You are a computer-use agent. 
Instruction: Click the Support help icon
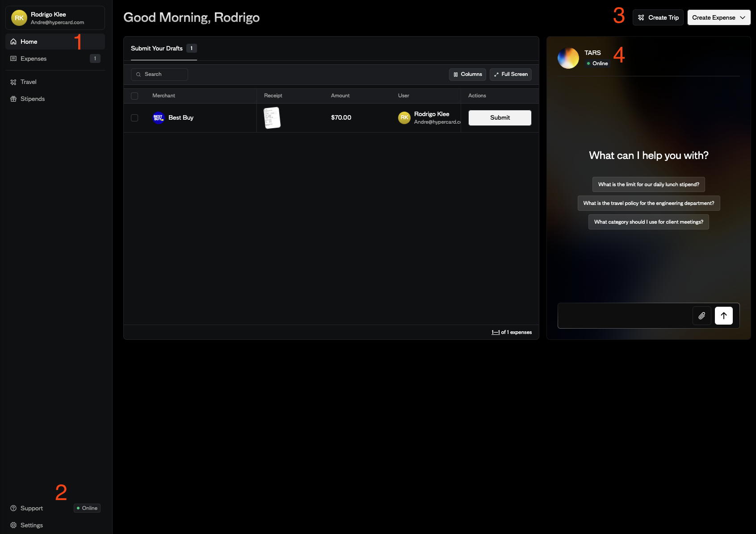[14, 508]
